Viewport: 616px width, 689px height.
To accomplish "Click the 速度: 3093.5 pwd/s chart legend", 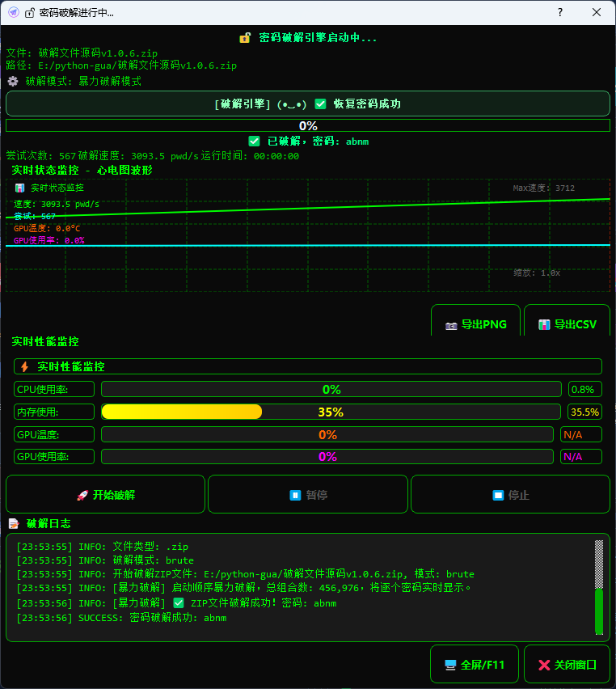I will (x=57, y=204).
